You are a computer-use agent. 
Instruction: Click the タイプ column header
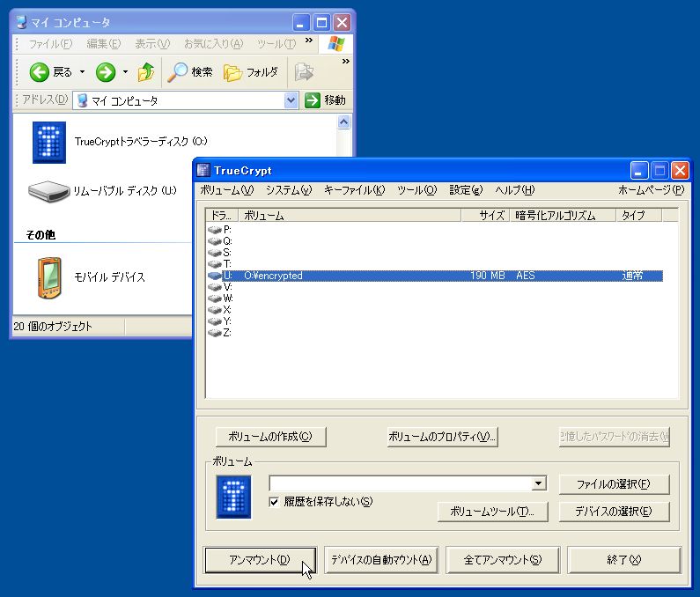(639, 216)
